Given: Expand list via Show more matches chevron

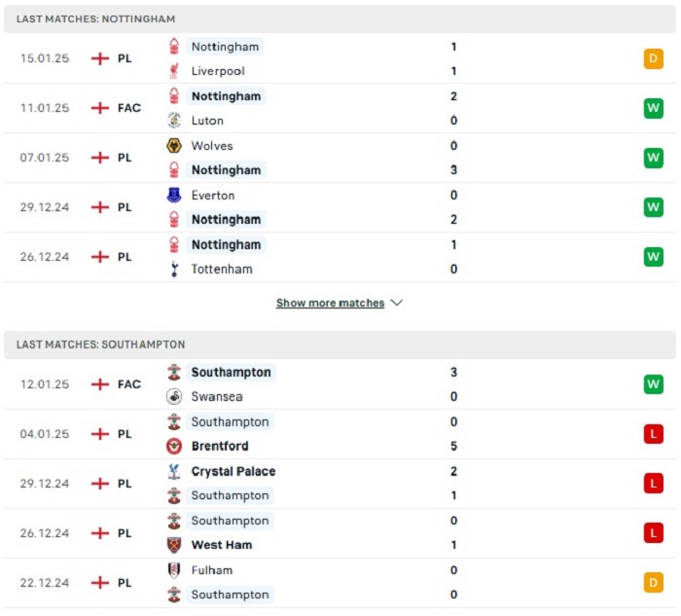Looking at the screenshot, I should pos(397,303).
